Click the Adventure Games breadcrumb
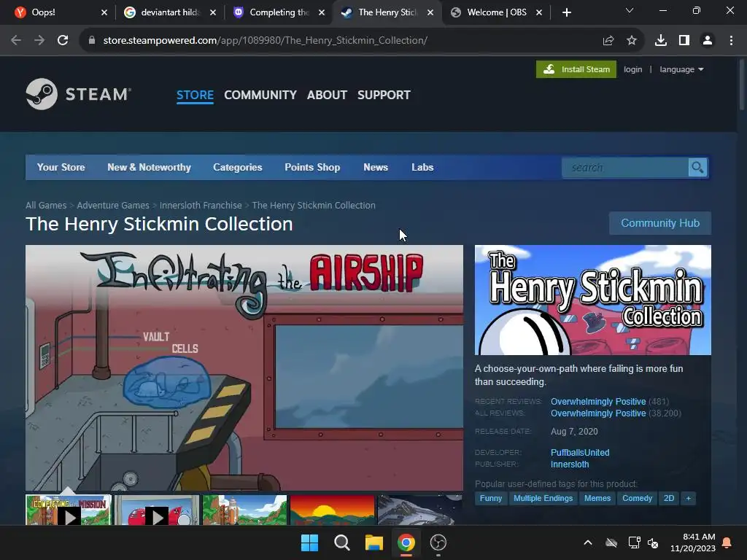This screenshot has width=747, height=560. pyautogui.click(x=113, y=205)
